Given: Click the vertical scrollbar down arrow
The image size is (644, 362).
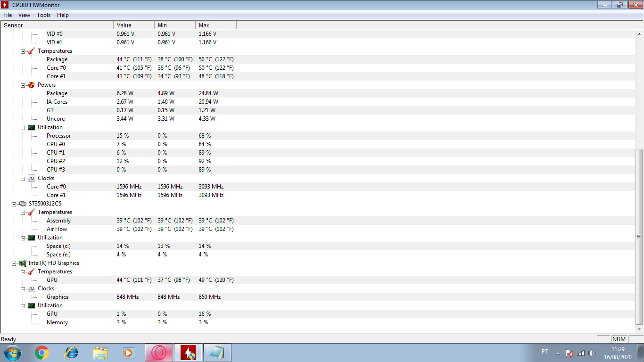Looking at the screenshot, I should 639,329.
